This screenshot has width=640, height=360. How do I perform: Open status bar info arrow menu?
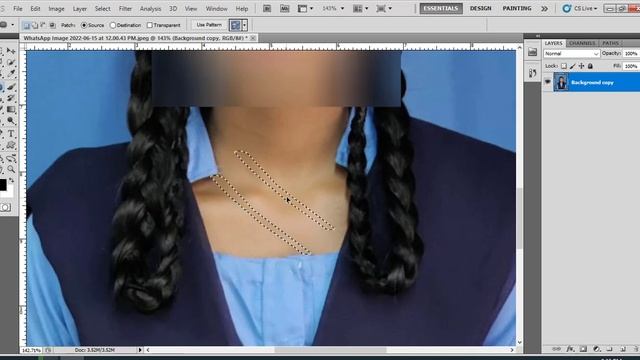pos(140,350)
